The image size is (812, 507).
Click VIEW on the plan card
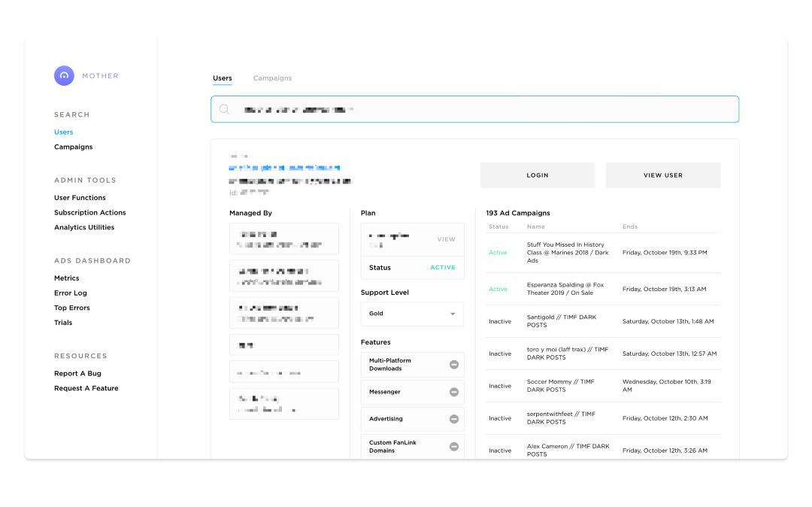[446, 239]
